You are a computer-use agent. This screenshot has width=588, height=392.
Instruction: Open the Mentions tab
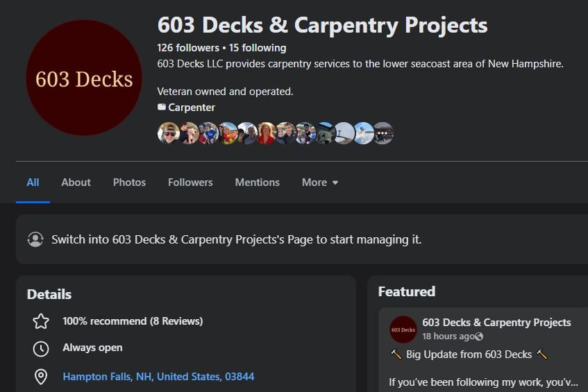click(x=258, y=182)
